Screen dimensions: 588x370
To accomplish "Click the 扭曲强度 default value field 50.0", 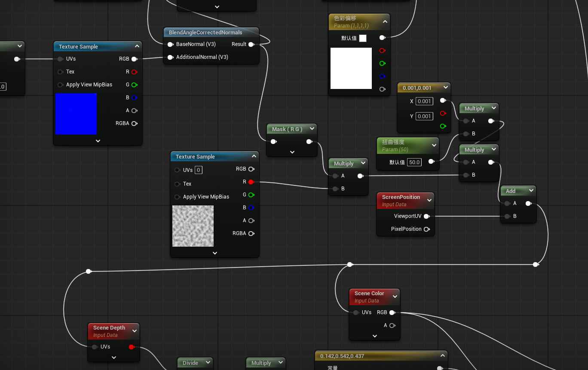I will coord(414,162).
